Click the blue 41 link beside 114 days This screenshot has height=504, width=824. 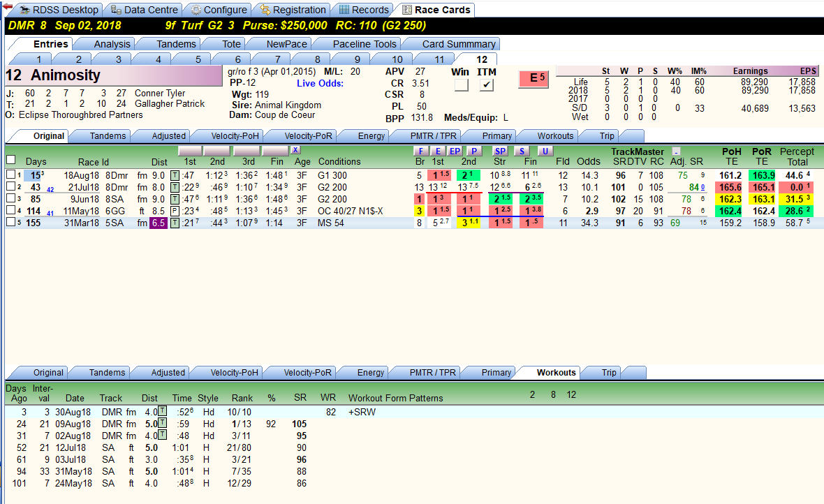(50, 214)
